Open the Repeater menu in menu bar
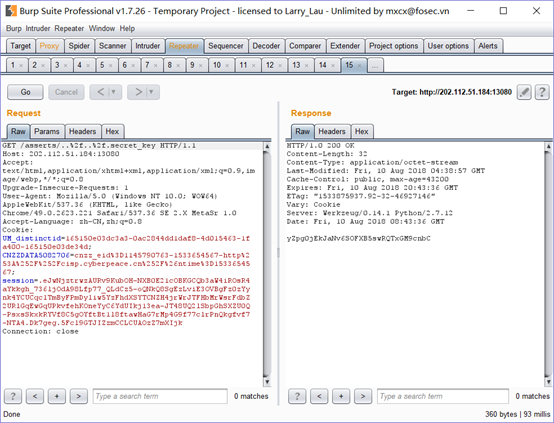 click(69, 29)
